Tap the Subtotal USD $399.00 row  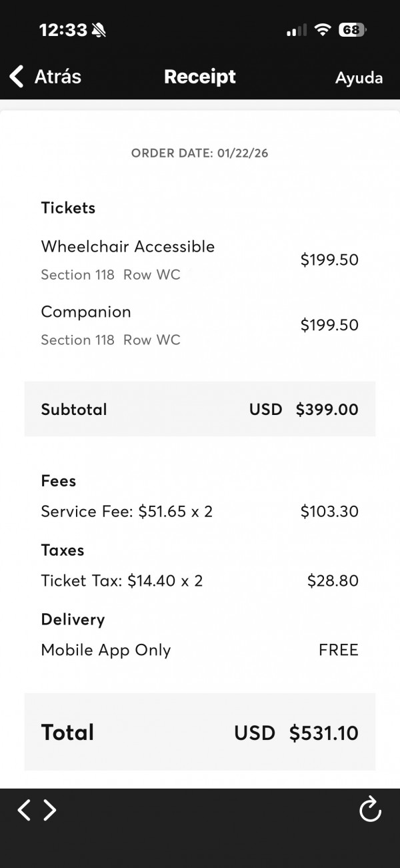pyautogui.click(x=199, y=409)
